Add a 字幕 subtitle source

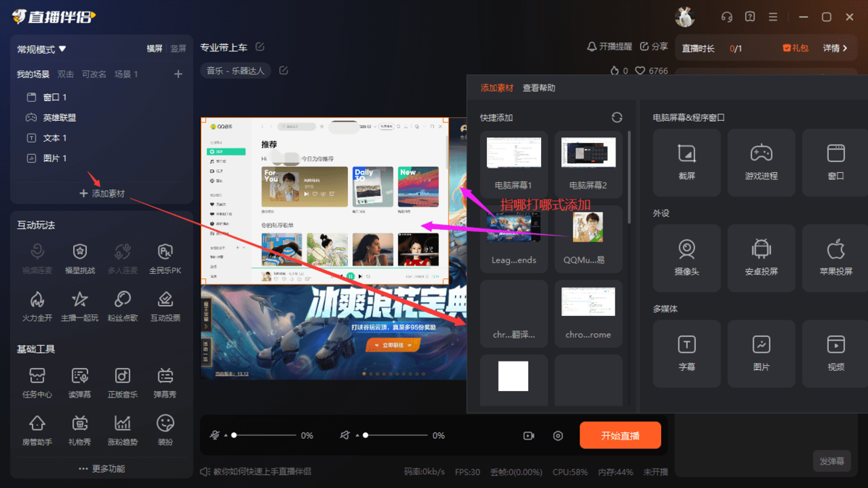pyautogui.click(x=686, y=354)
